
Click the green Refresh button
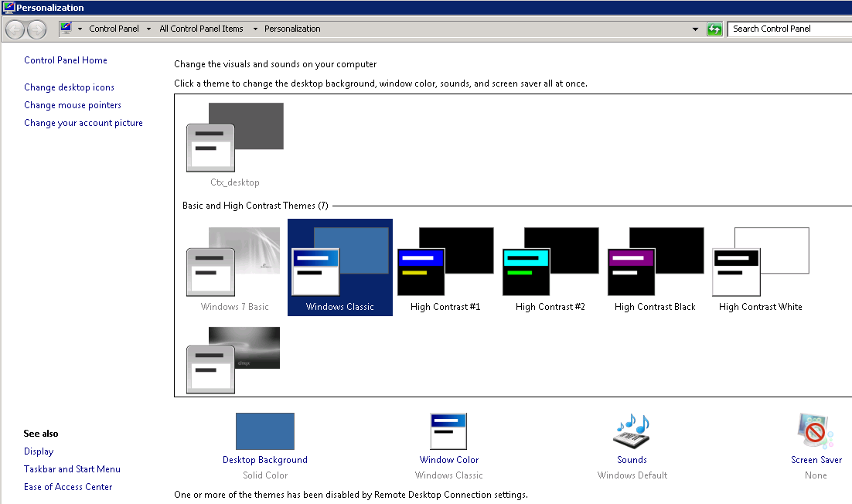tap(715, 29)
